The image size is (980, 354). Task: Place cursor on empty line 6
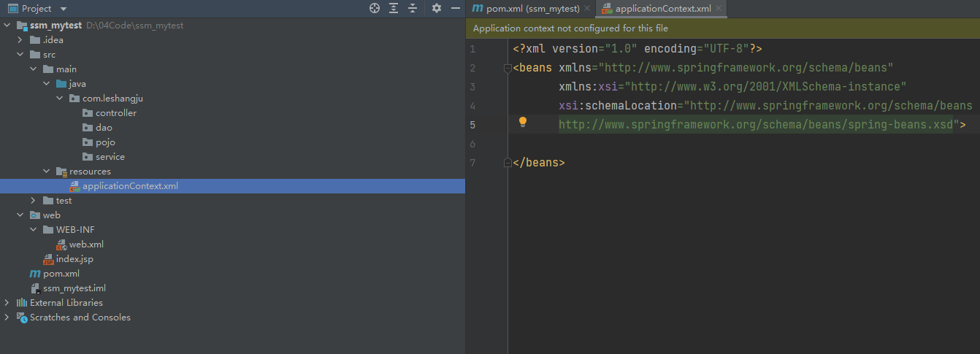[745, 144]
